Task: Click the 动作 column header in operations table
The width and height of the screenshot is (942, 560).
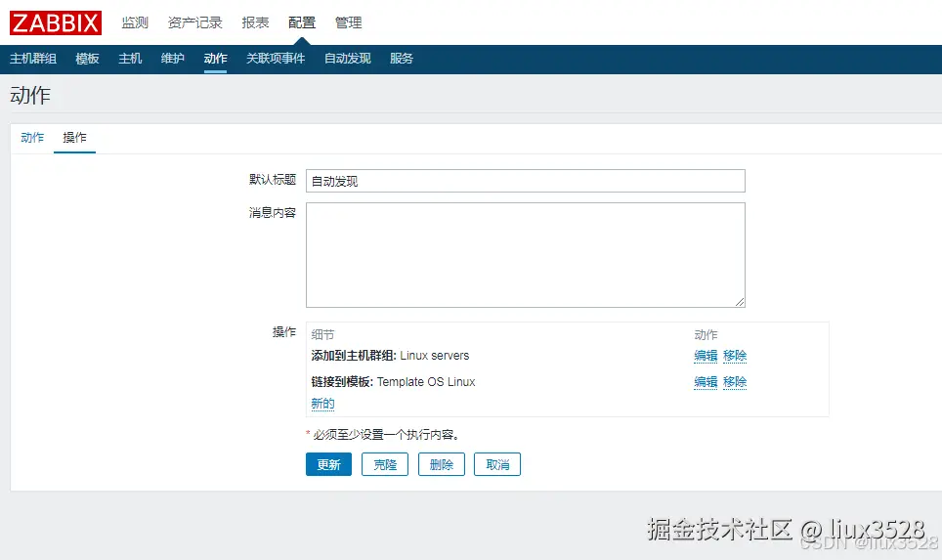Action: 706,334
